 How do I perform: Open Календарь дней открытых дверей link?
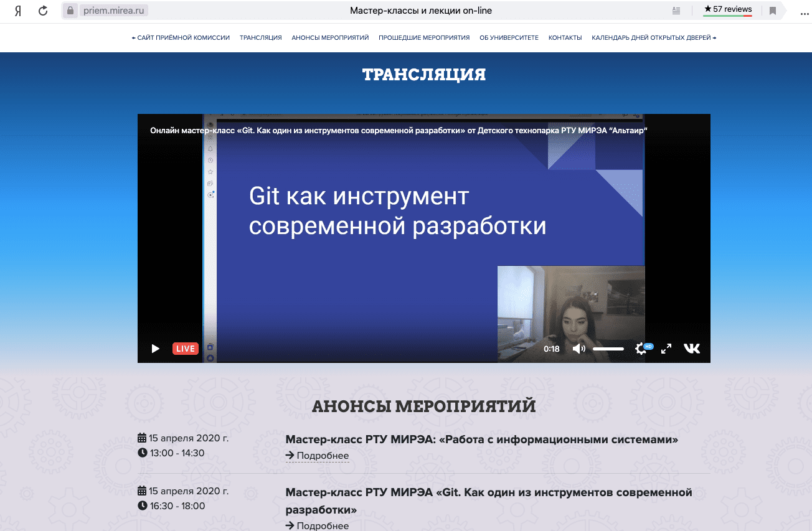click(654, 38)
